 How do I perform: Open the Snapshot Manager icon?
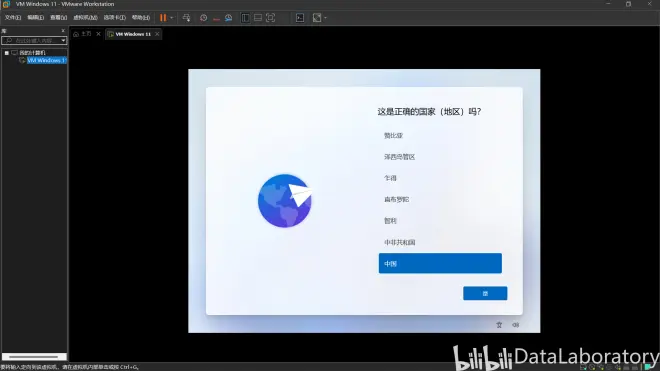pyautogui.click(x=229, y=18)
